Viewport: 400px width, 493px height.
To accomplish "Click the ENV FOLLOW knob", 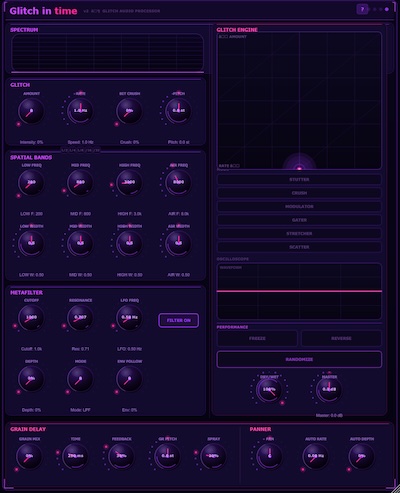I will click(x=129, y=379).
